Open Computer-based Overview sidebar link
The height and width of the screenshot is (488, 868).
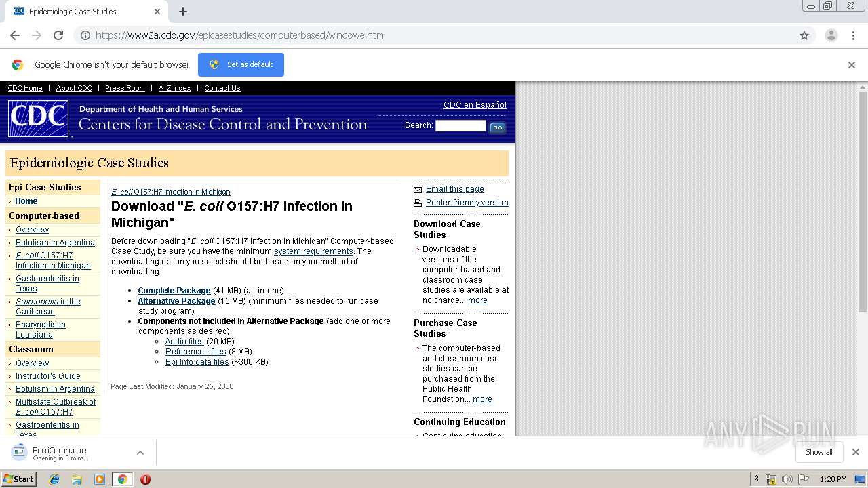tap(32, 230)
